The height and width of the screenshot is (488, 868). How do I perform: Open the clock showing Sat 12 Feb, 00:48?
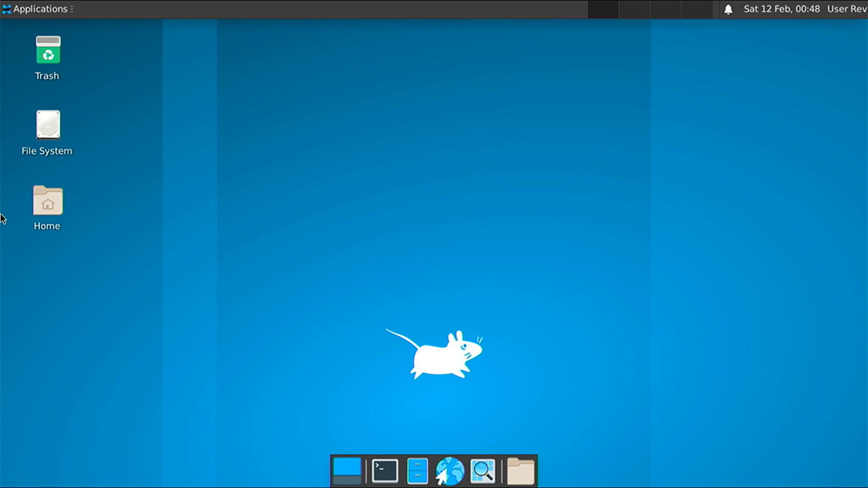(x=781, y=9)
